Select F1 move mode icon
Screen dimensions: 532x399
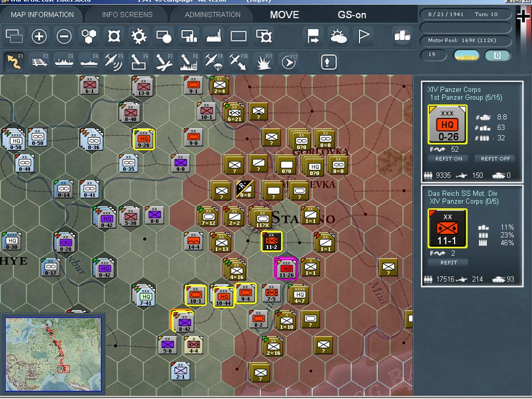[14, 62]
